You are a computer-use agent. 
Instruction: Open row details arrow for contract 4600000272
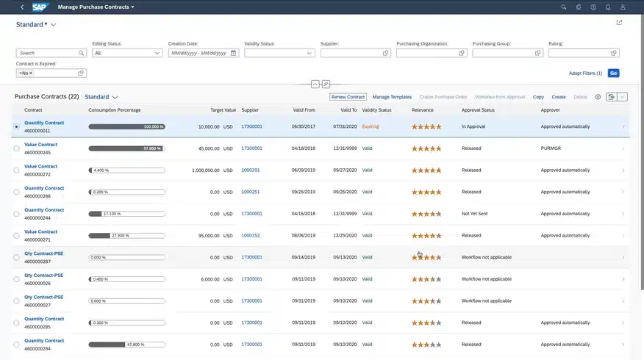(x=623, y=170)
